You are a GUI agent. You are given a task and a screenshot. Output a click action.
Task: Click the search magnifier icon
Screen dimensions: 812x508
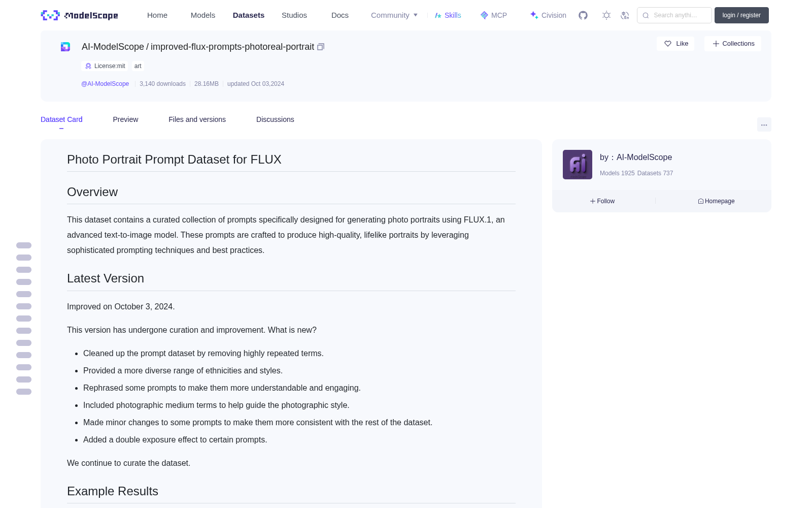[646, 15]
